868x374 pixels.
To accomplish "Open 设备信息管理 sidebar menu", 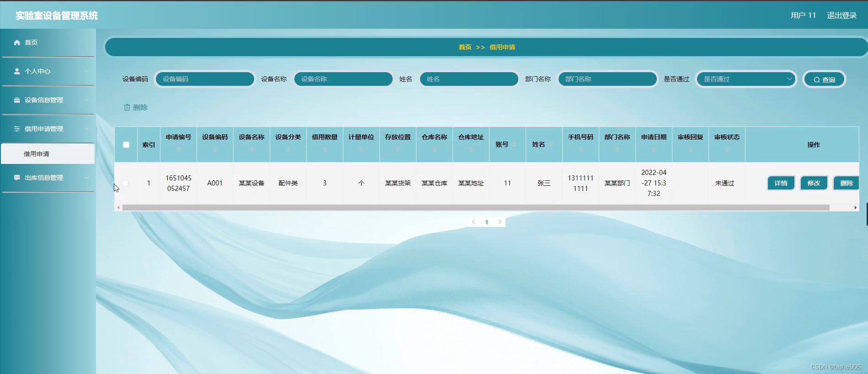I will click(x=48, y=100).
